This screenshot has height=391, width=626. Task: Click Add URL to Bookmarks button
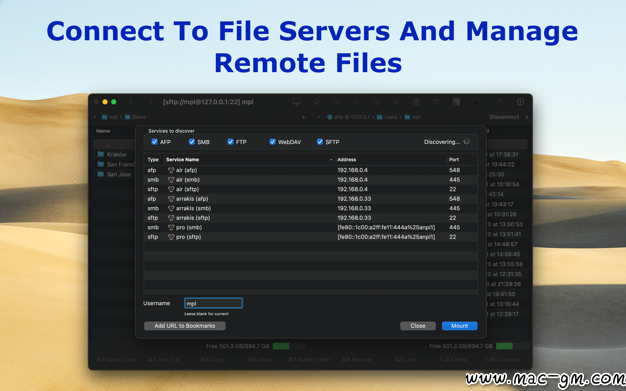point(185,326)
